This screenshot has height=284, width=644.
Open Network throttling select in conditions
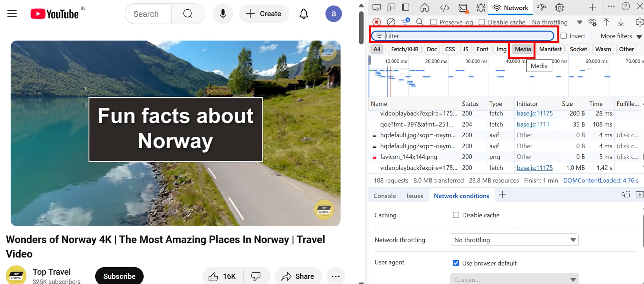[514, 240]
